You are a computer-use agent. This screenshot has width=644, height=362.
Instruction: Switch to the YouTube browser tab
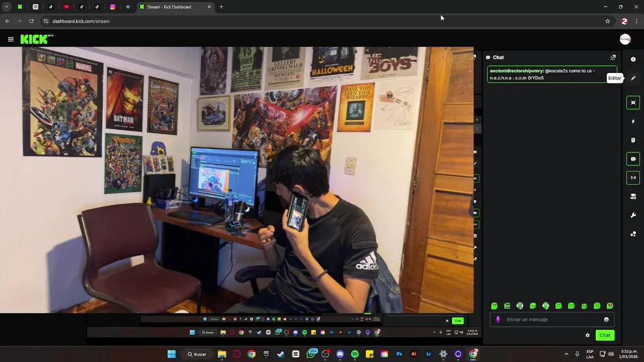66,7
